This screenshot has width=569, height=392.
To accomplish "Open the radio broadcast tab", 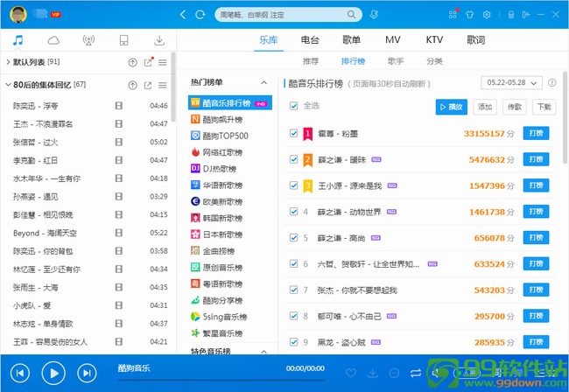I will [x=88, y=40].
